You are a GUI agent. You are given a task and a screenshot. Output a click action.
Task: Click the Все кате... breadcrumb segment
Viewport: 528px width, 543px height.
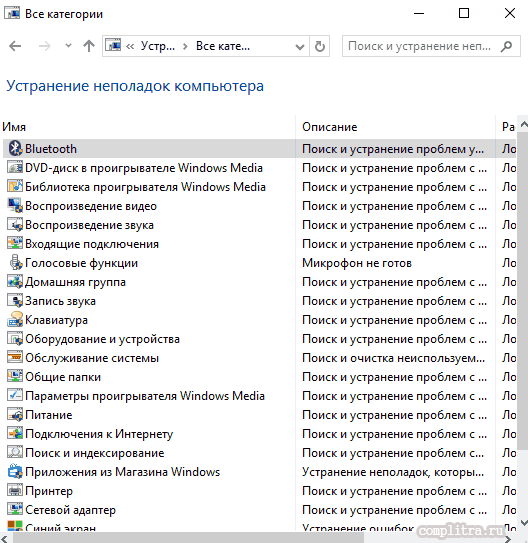click(x=223, y=46)
